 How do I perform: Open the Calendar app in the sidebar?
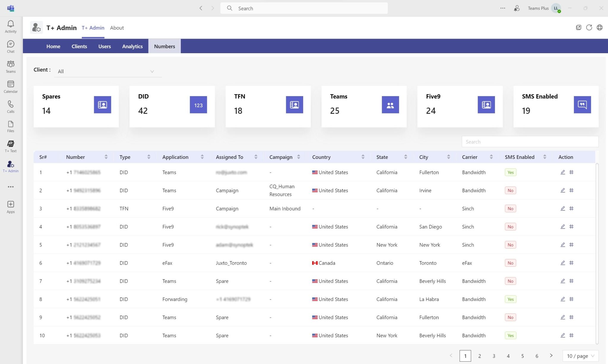[10, 86]
